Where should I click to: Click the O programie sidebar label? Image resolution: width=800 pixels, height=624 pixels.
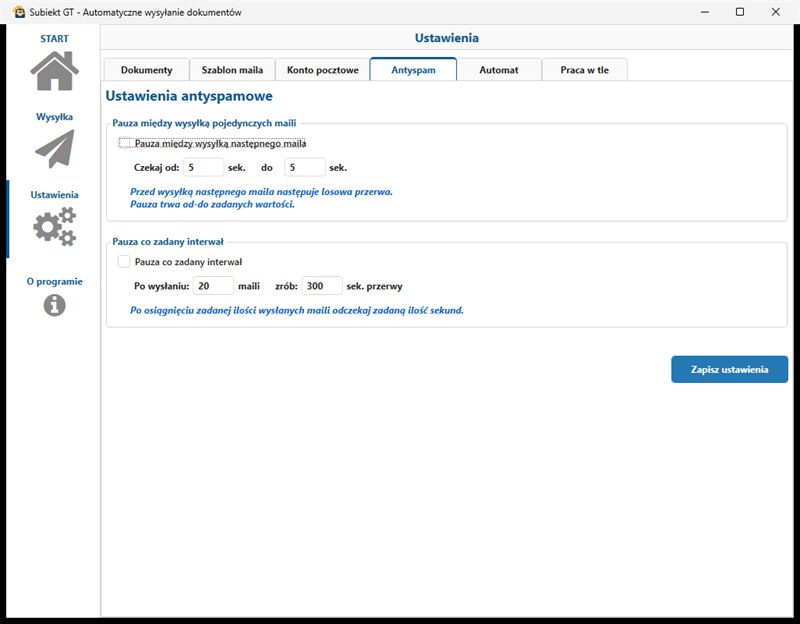pyautogui.click(x=55, y=282)
